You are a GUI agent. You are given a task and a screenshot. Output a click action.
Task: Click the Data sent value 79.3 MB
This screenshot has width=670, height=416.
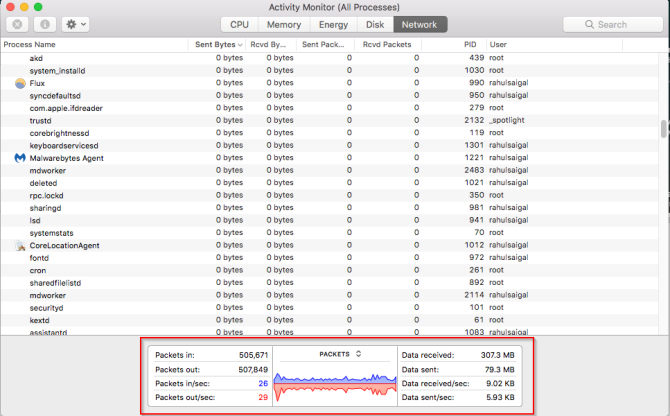500,369
